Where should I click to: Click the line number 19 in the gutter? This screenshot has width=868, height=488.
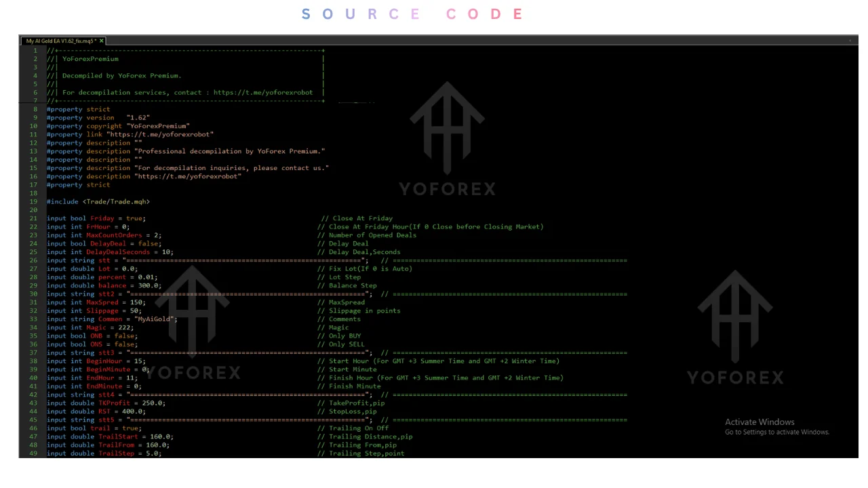click(34, 201)
